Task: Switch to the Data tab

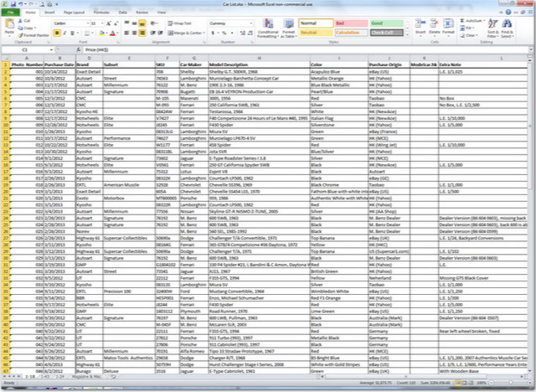Action: pos(123,13)
